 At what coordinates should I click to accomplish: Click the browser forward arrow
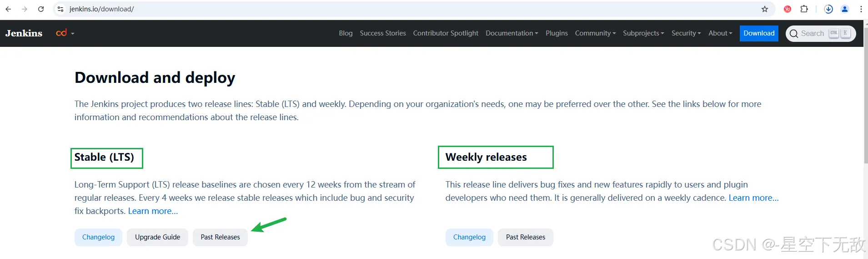point(25,9)
